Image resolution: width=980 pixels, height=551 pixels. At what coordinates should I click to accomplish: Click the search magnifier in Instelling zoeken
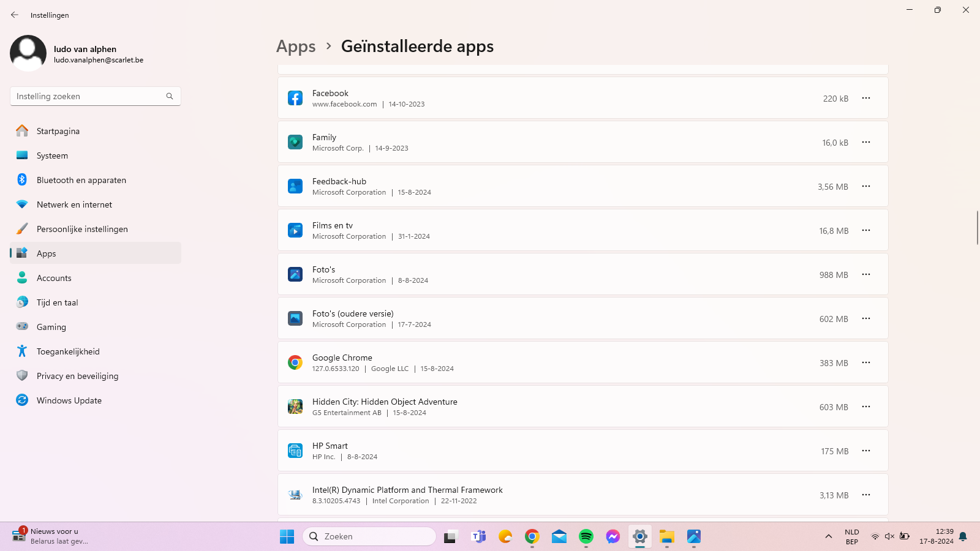coord(170,96)
